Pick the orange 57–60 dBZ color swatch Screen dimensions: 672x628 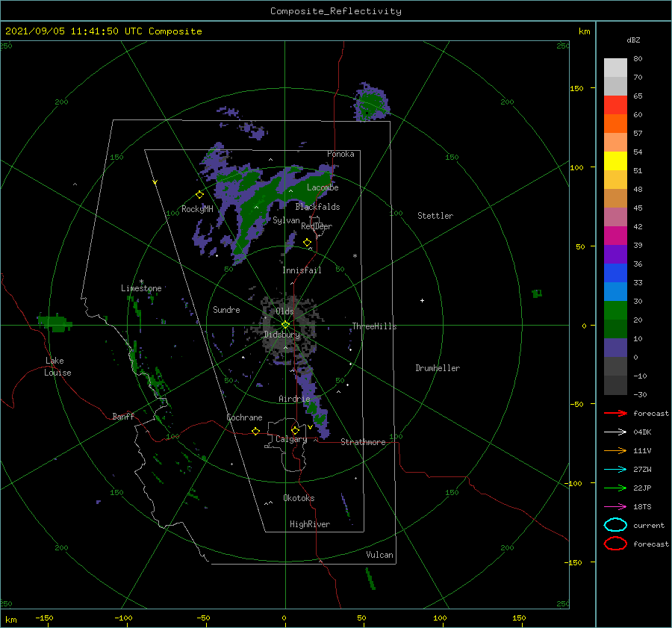(615, 123)
